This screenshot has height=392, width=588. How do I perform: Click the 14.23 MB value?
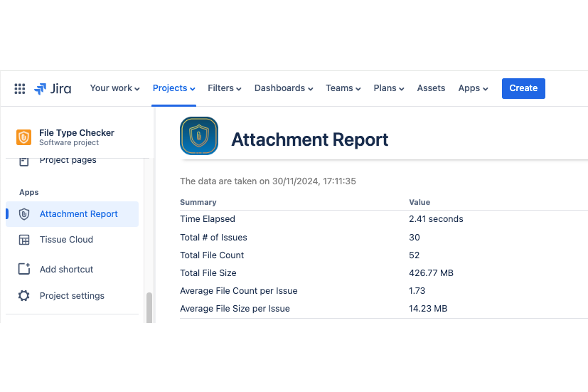pyautogui.click(x=428, y=309)
